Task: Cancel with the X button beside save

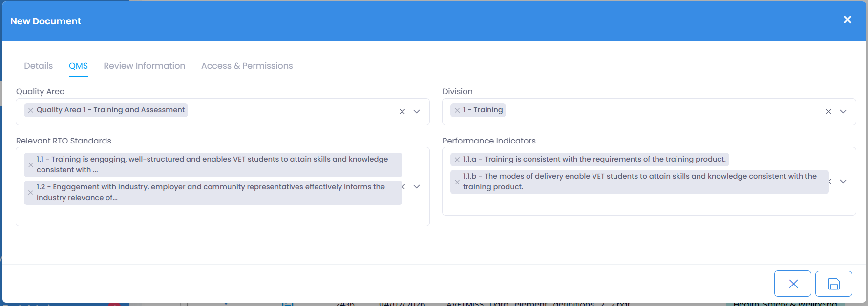Action: [x=793, y=284]
